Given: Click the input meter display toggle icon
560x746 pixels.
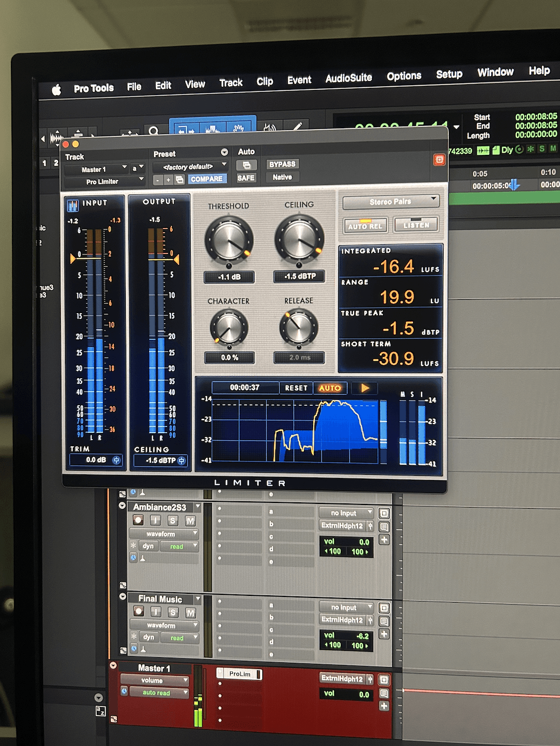Looking at the screenshot, I should pyautogui.click(x=73, y=206).
